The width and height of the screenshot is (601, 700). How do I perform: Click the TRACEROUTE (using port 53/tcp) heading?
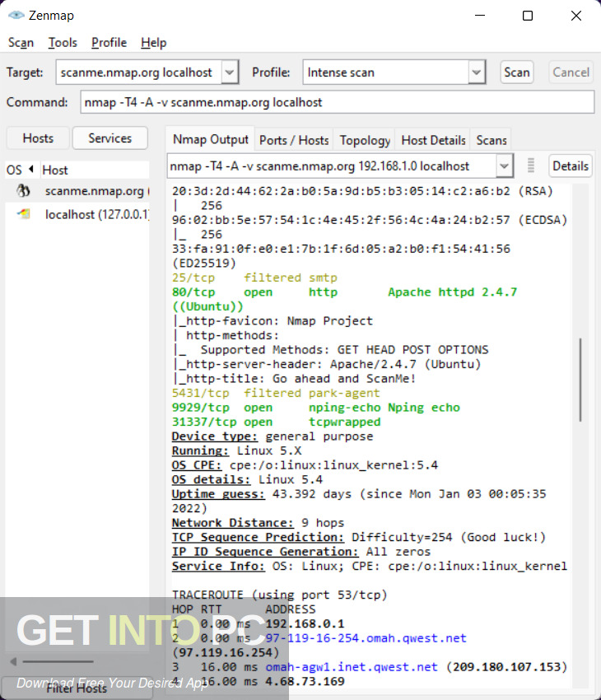tap(279, 595)
